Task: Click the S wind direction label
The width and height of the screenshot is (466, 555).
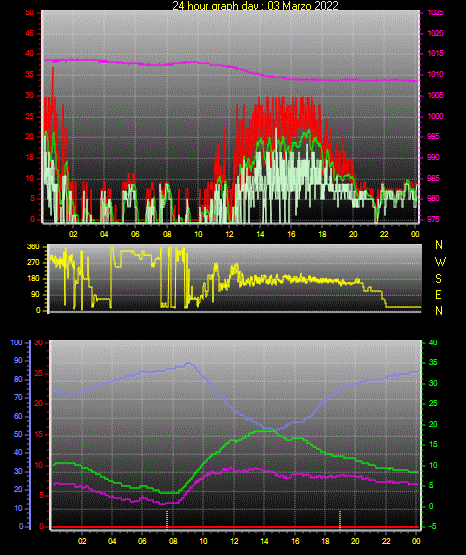Action: tap(438, 279)
